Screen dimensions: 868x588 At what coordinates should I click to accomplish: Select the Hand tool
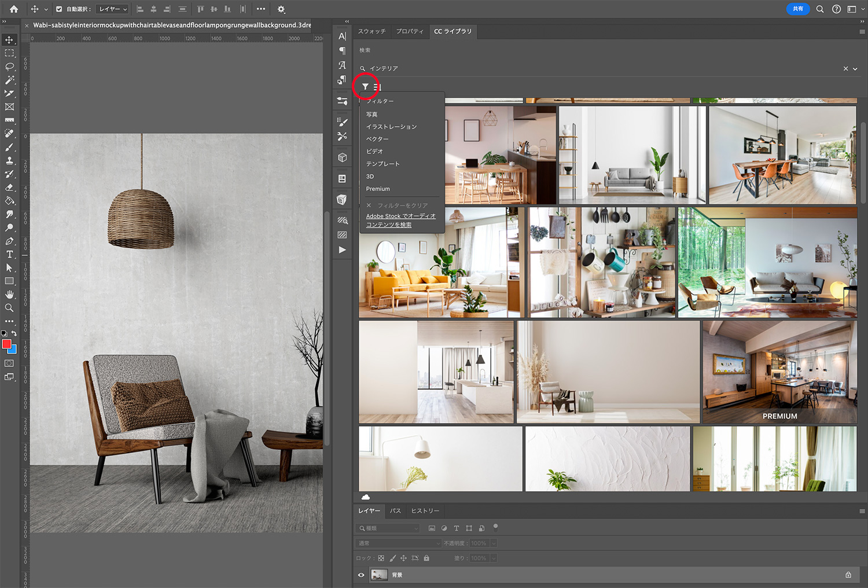point(9,295)
